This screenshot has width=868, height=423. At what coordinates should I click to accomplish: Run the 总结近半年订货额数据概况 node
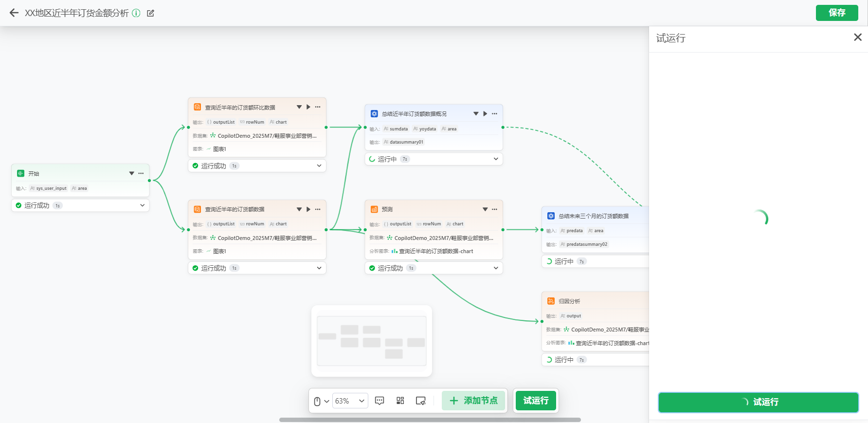[x=485, y=114]
